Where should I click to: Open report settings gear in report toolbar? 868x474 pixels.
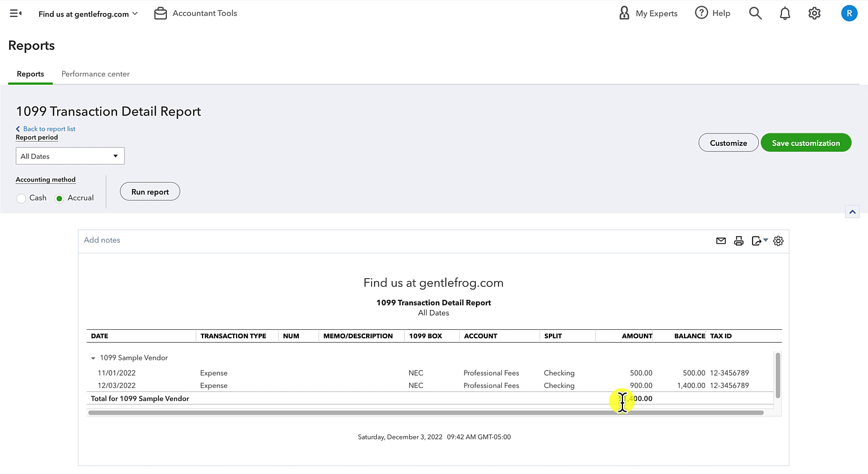tap(779, 241)
